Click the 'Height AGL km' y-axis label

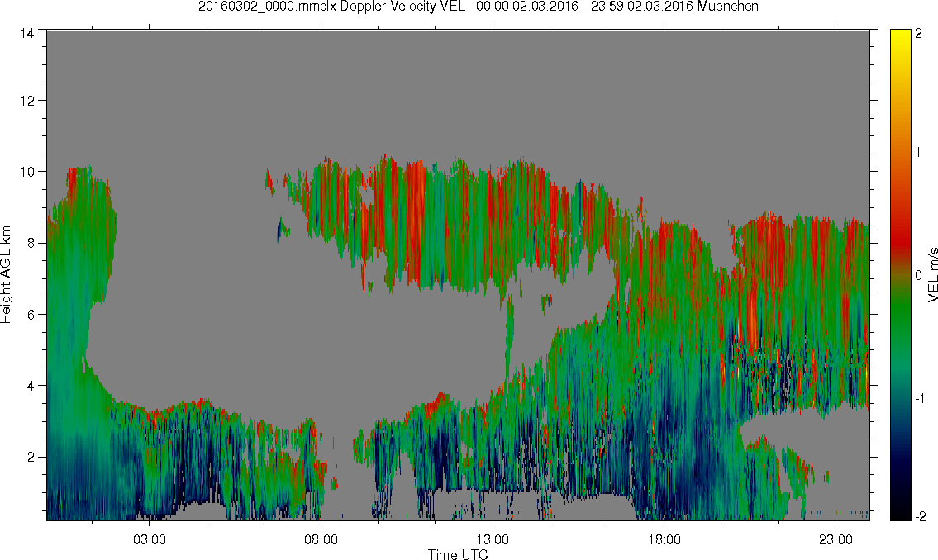tap(6, 275)
